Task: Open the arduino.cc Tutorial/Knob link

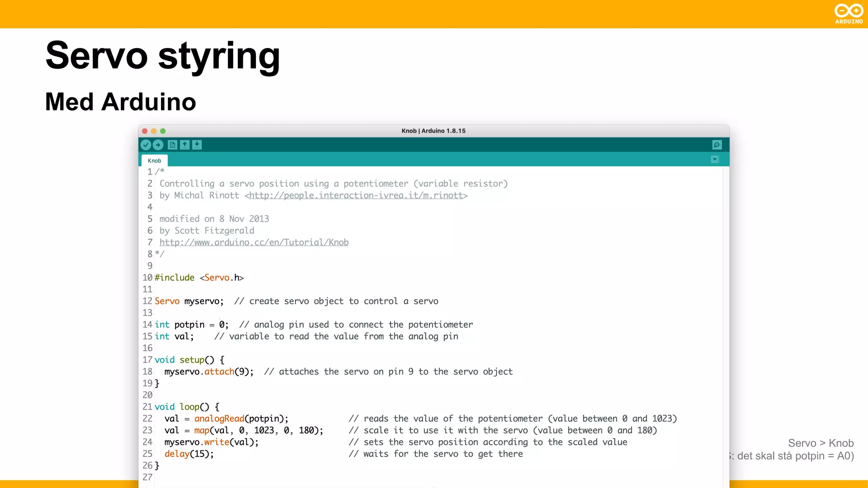Action: coord(254,242)
